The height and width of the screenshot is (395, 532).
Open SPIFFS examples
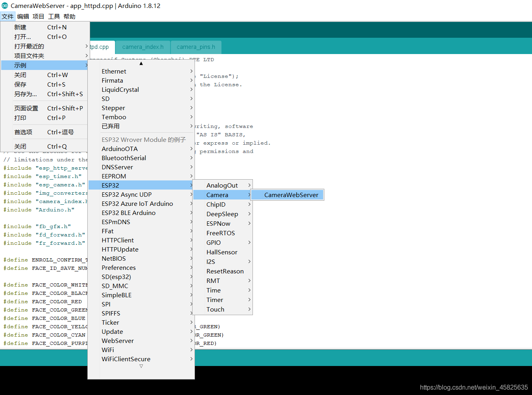pyautogui.click(x=141, y=313)
